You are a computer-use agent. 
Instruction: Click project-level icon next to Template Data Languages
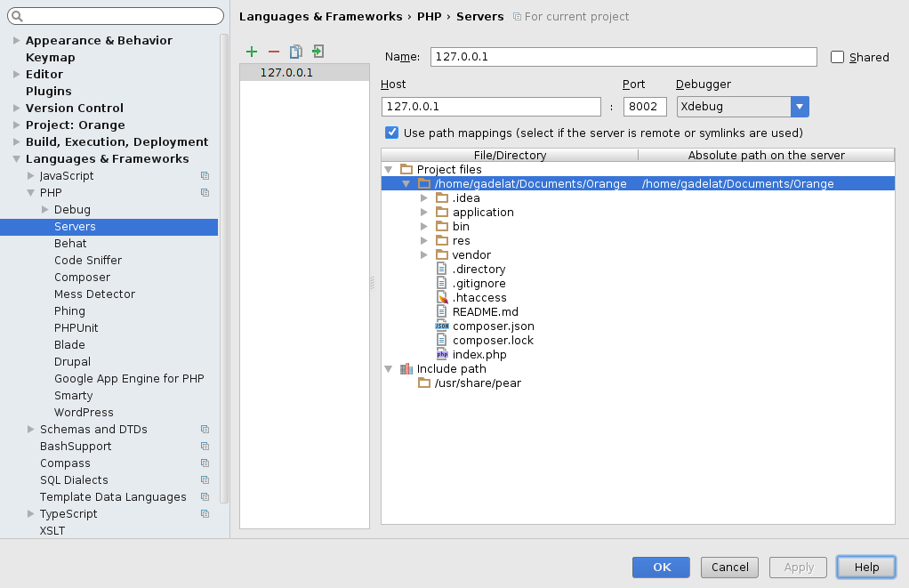[205, 497]
